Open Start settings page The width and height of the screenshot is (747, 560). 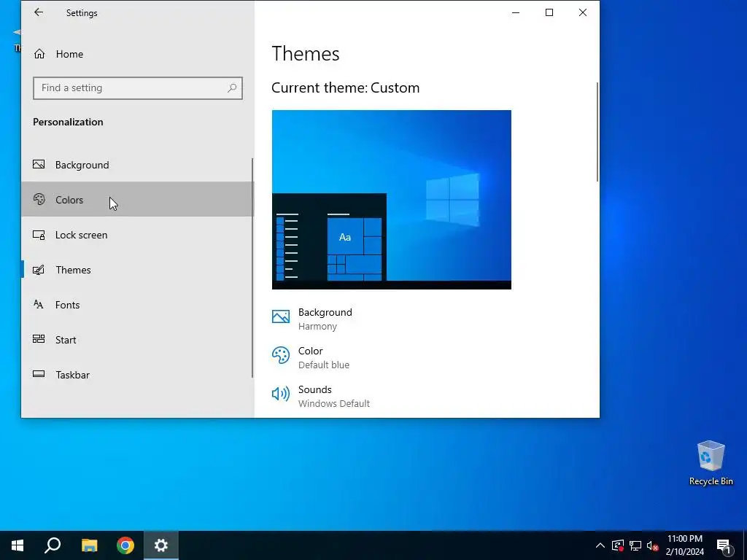tap(138, 340)
